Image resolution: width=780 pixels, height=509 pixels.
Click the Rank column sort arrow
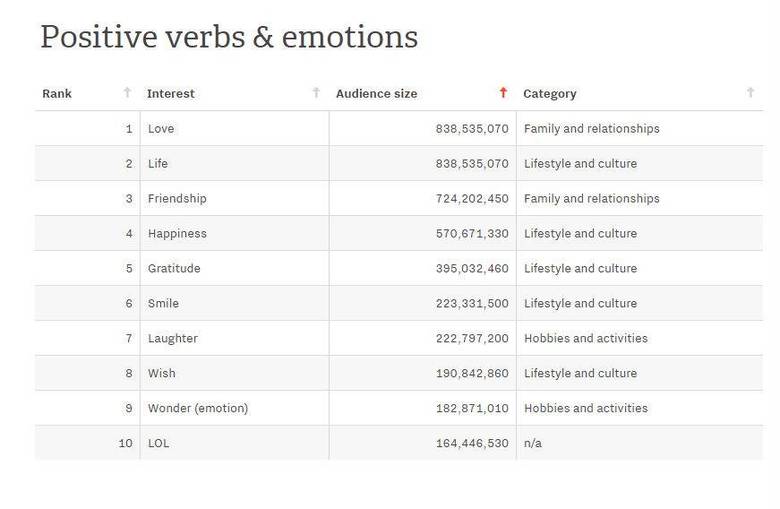(x=127, y=93)
